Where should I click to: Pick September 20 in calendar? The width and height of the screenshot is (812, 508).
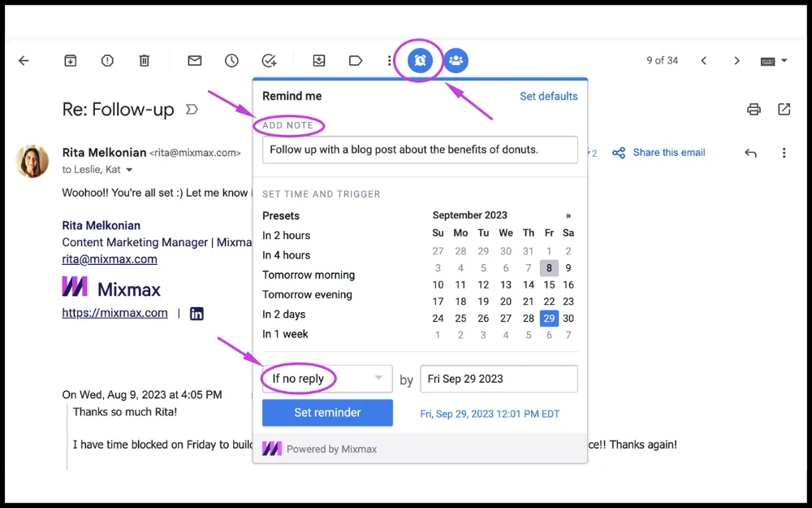click(506, 302)
